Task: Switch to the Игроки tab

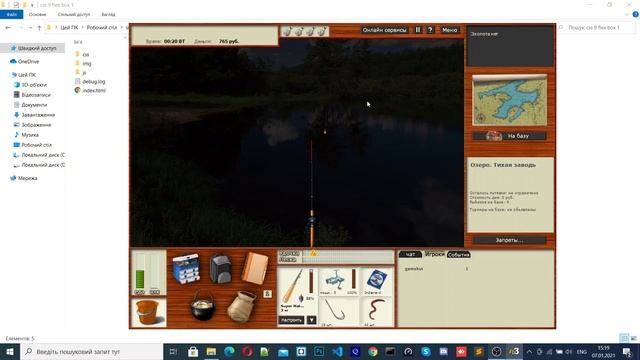Action: pyautogui.click(x=434, y=254)
